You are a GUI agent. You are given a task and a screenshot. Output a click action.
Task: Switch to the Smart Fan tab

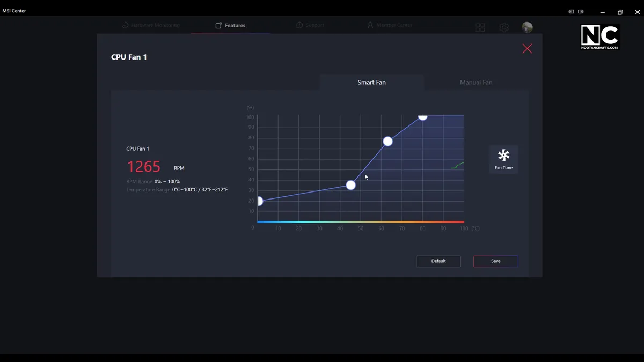tap(371, 82)
